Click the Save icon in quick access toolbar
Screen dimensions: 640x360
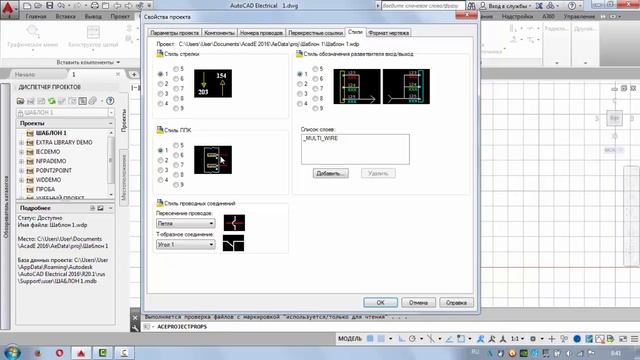(49, 5)
